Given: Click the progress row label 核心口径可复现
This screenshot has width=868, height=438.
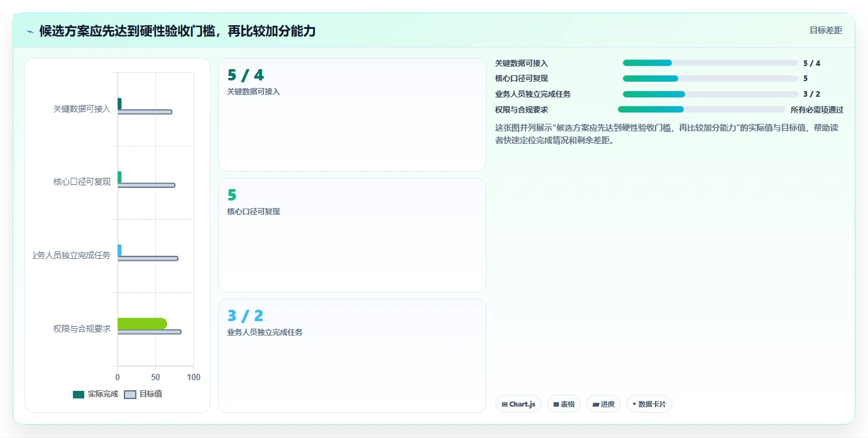Looking at the screenshot, I should (x=522, y=79).
